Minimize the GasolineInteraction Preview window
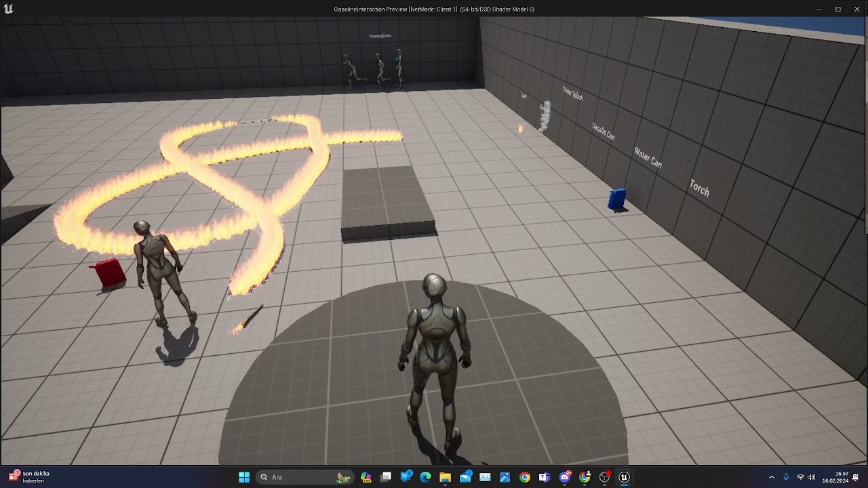The image size is (868, 488). (x=819, y=9)
